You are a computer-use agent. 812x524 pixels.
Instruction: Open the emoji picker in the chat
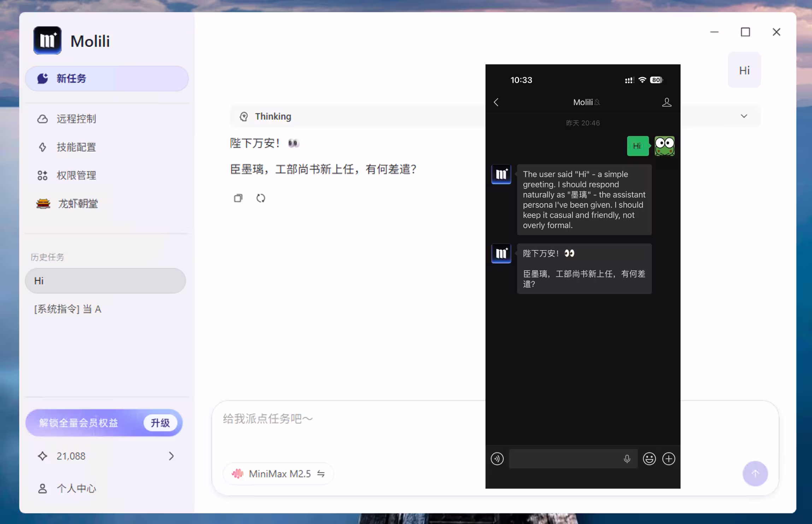[649, 459]
